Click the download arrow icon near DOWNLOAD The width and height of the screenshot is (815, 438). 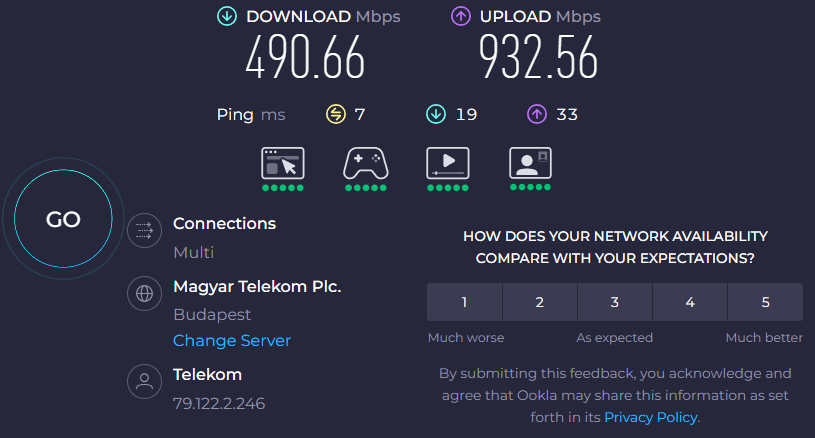tap(227, 17)
